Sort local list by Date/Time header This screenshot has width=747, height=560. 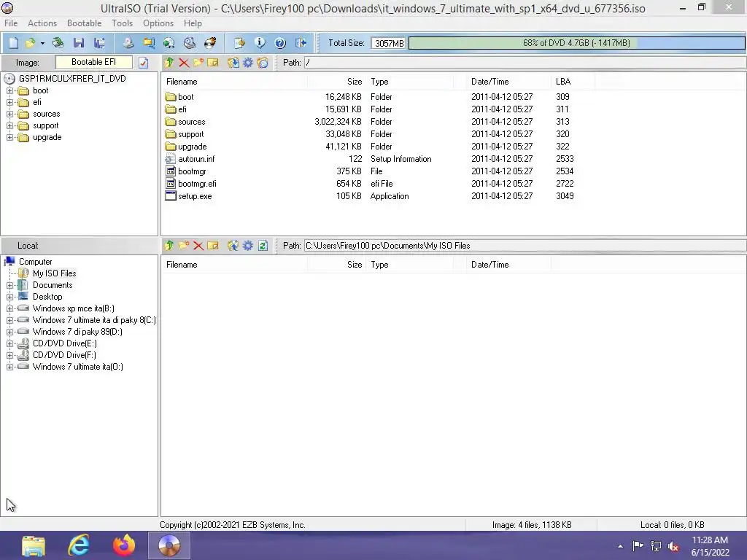click(508, 264)
